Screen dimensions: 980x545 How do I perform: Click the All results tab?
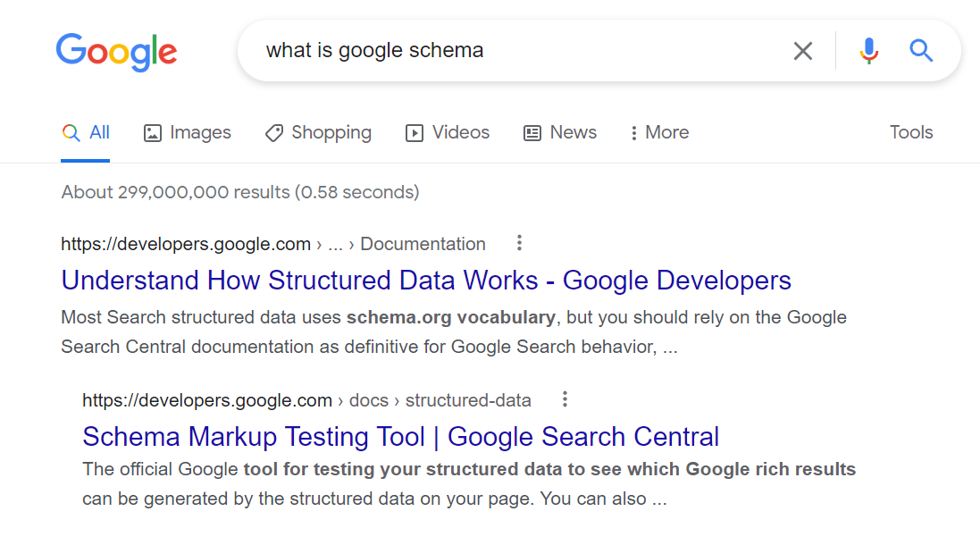86,131
